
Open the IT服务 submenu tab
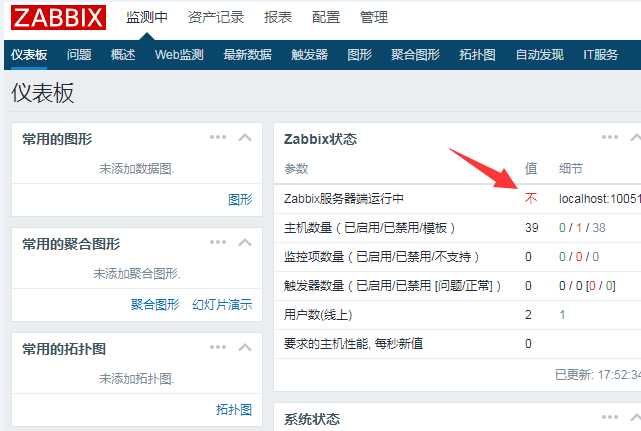(601, 55)
